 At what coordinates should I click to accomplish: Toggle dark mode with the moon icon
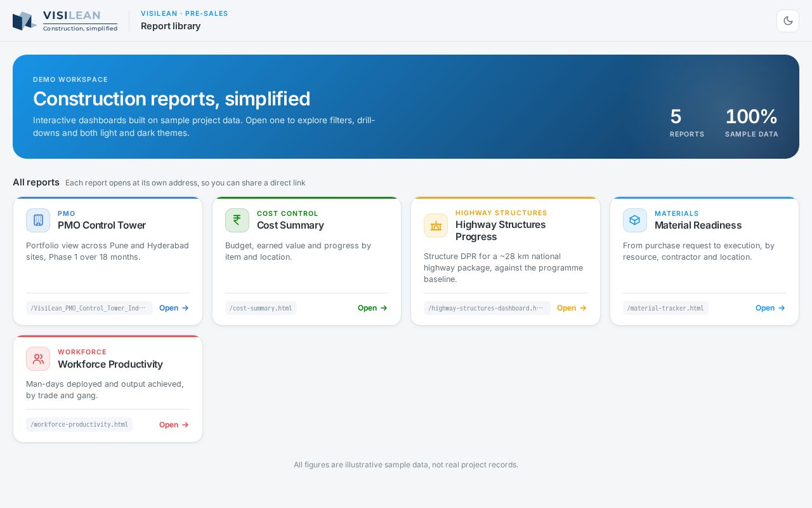click(x=788, y=21)
